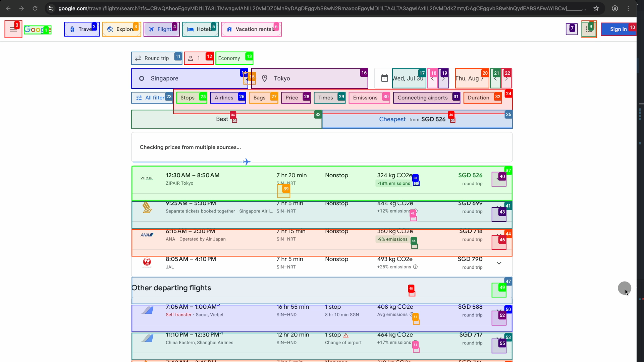Click info icon next to Best tab
This screenshot has height=362, width=644.
point(234,120)
